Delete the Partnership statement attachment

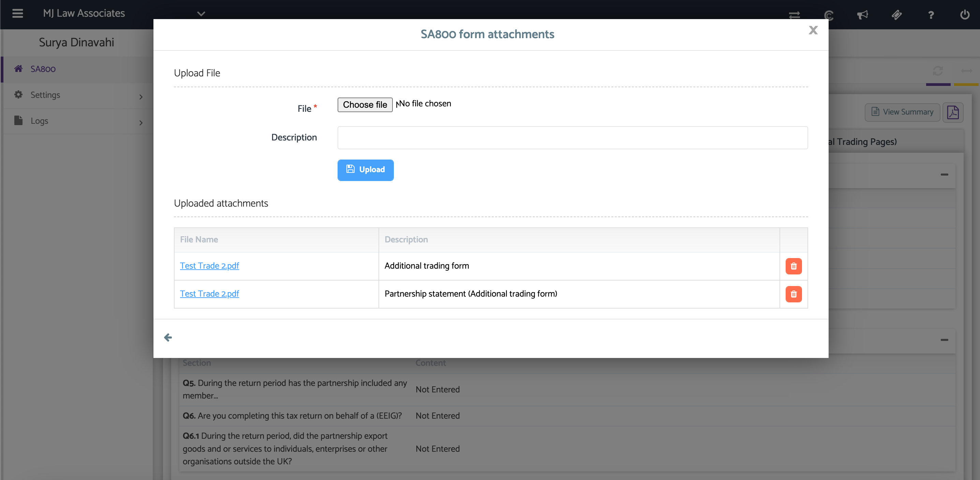pyautogui.click(x=793, y=294)
